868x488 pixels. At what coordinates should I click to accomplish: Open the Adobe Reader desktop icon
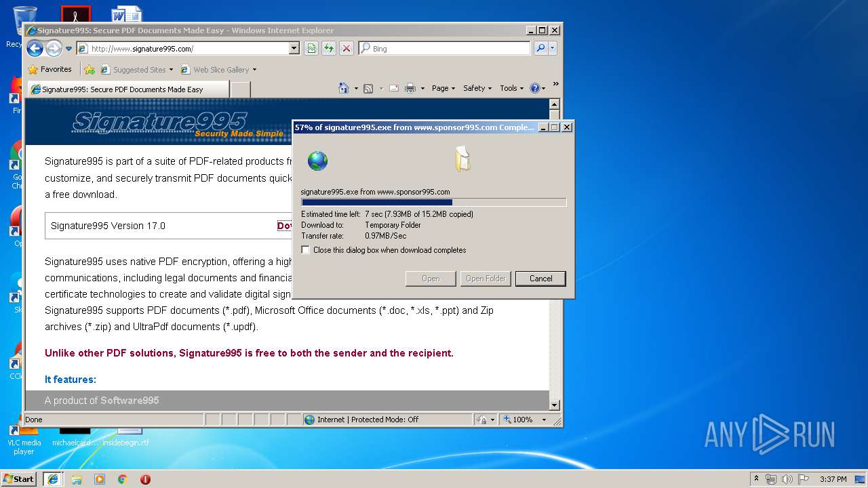(x=75, y=15)
